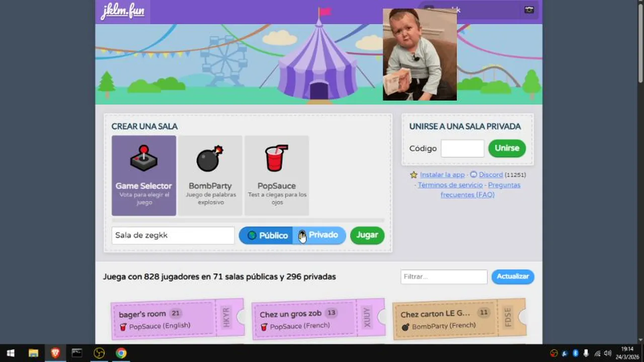The width and height of the screenshot is (644, 362).
Task: Join the 'Chez carton LE G...' room ticket
Action: point(459,319)
